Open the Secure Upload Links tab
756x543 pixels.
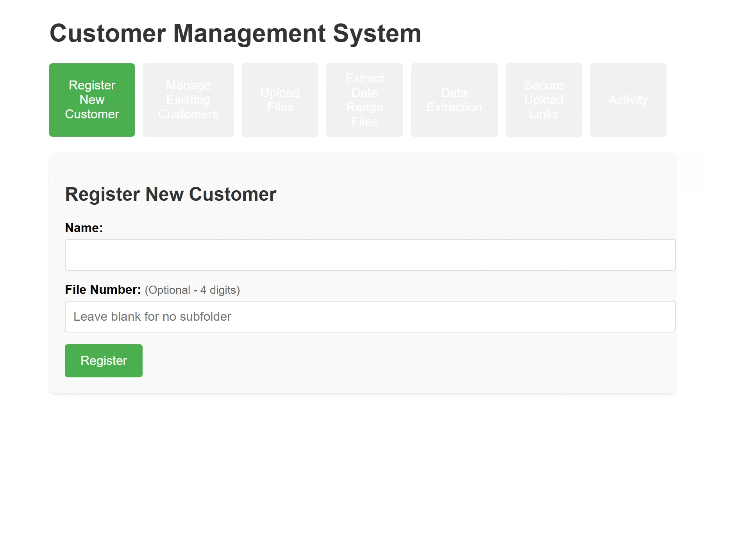543,100
